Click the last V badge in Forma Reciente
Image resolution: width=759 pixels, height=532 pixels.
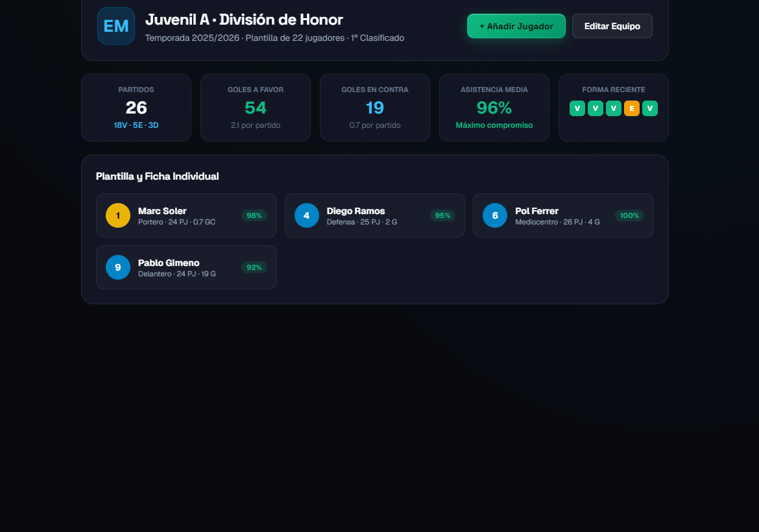pos(649,108)
